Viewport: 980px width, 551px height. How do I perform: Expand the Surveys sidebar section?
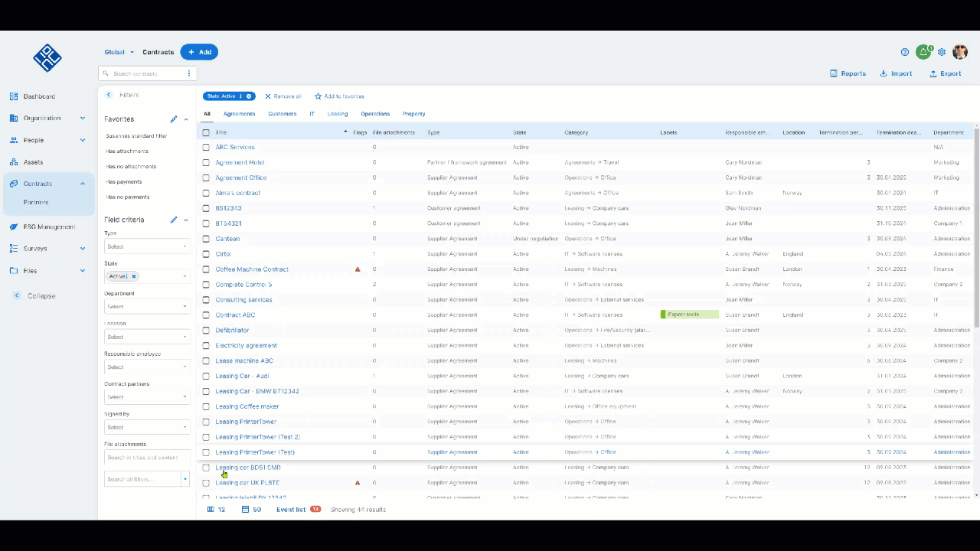coord(83,249)
